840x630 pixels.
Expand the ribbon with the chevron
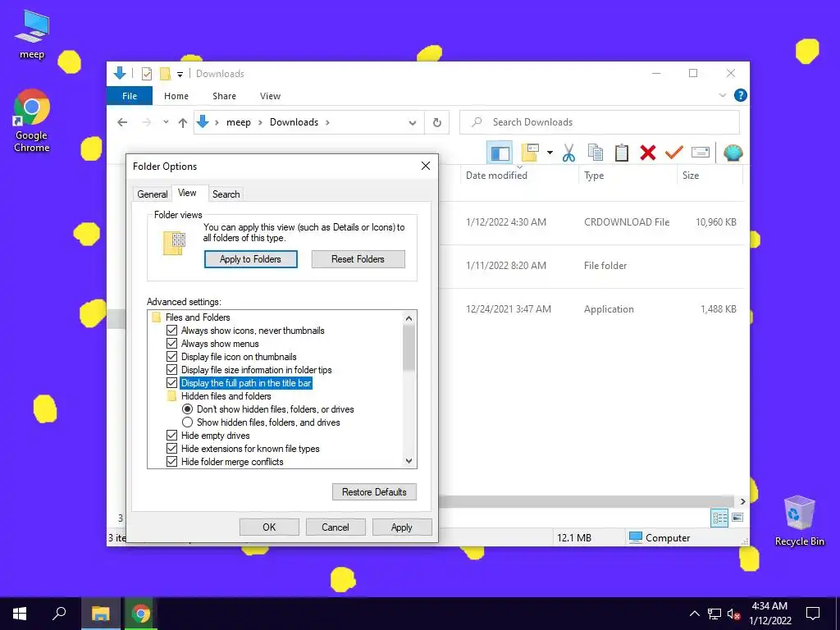722,95
